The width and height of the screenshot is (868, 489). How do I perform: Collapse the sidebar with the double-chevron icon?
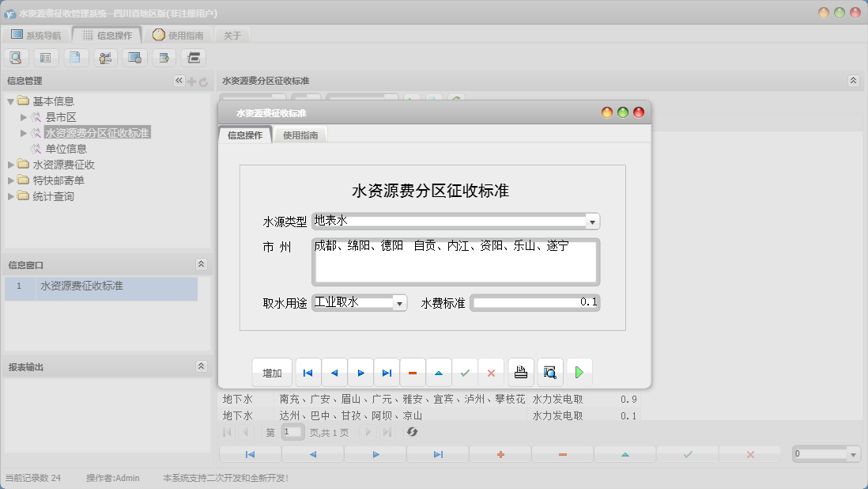(x=179, y=80)
